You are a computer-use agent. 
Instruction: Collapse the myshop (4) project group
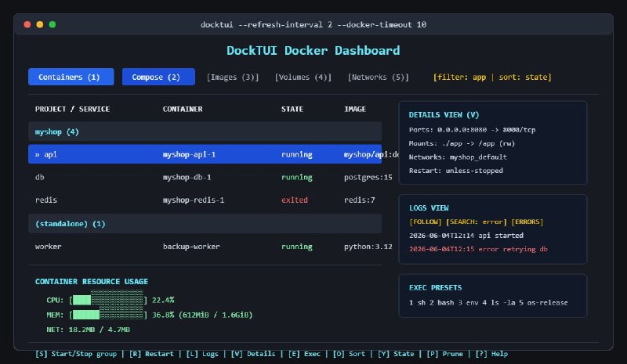point(205,132)
